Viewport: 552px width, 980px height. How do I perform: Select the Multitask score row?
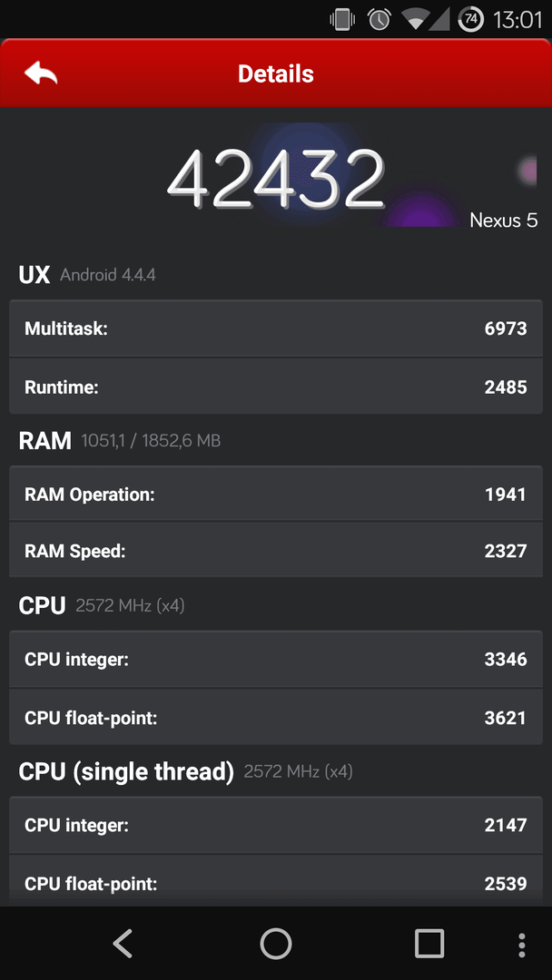tap(276, 328)
